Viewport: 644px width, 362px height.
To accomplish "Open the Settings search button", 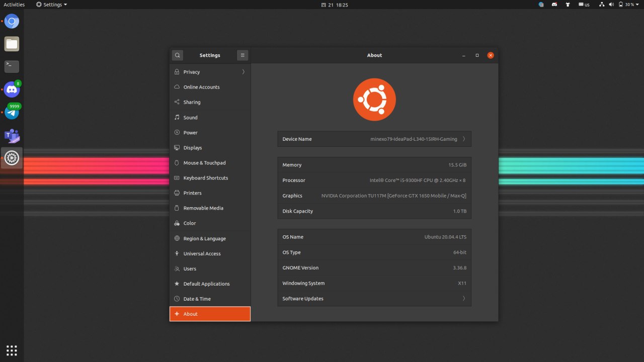I will 177,55.
